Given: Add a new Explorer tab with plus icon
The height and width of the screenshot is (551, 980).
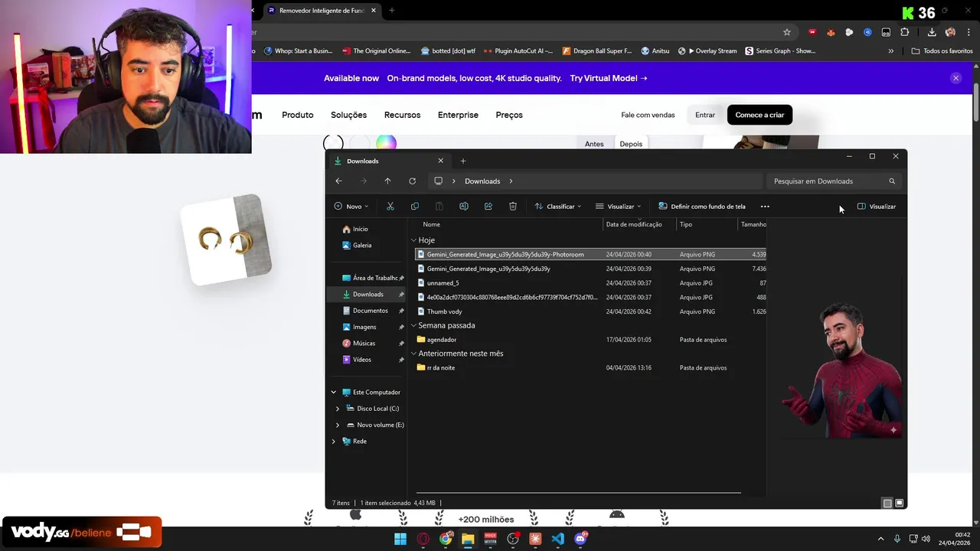Looking at the screenshot, I should (x=463, y=161).
